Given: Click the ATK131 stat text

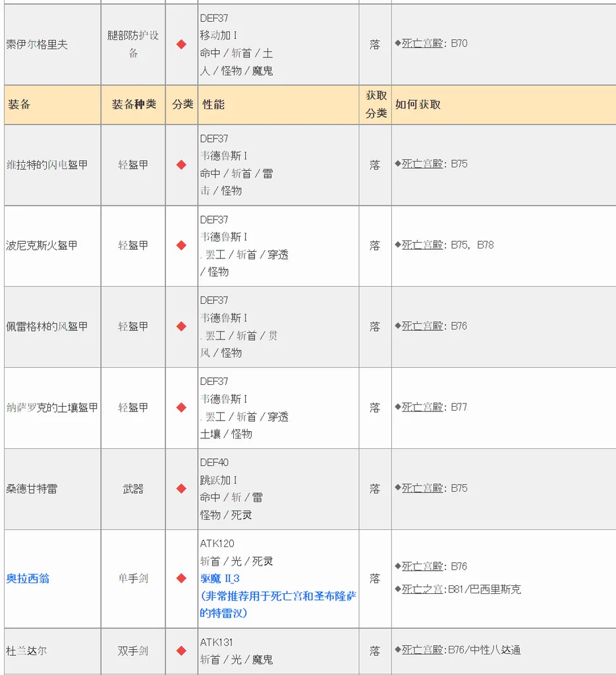Looking at the screenshot, I should (216, 642).
